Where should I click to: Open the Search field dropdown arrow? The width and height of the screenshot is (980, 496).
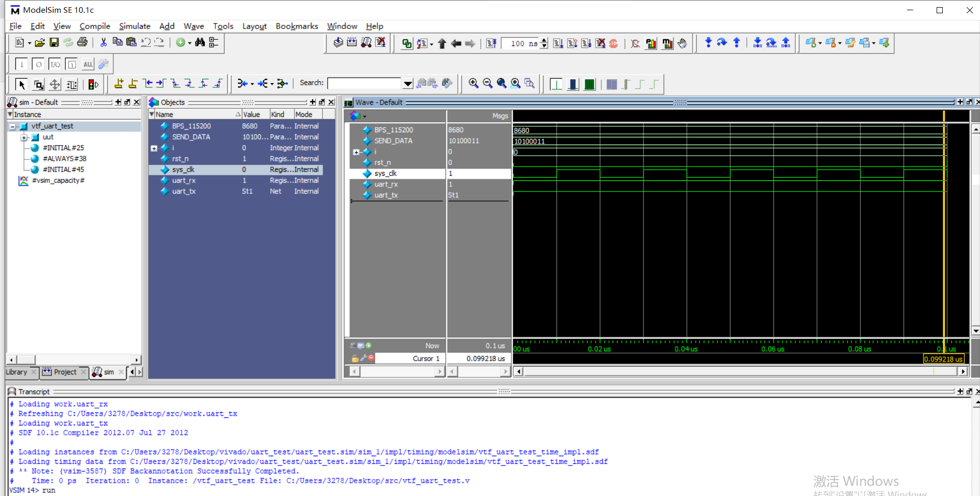pos(408,84)
